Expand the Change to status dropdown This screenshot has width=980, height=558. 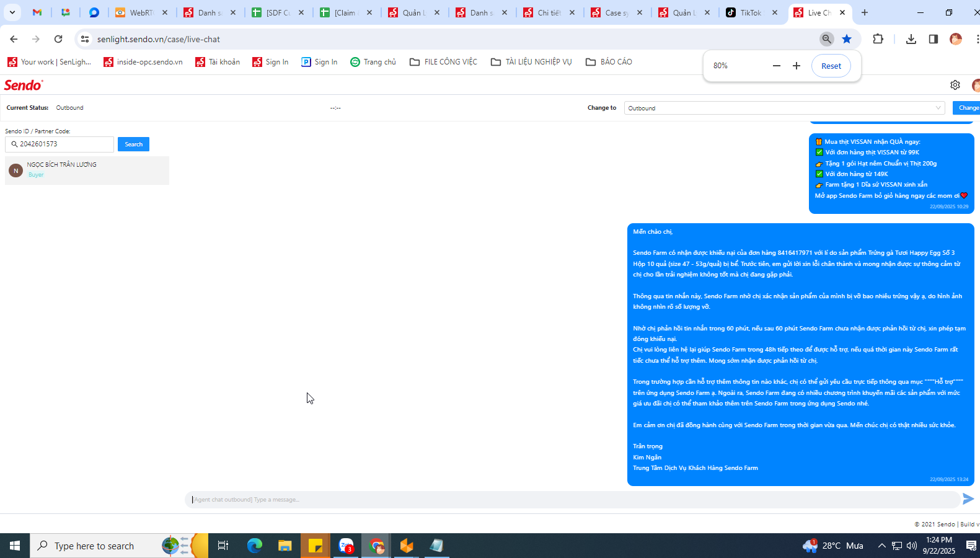(x=784, y=108)
